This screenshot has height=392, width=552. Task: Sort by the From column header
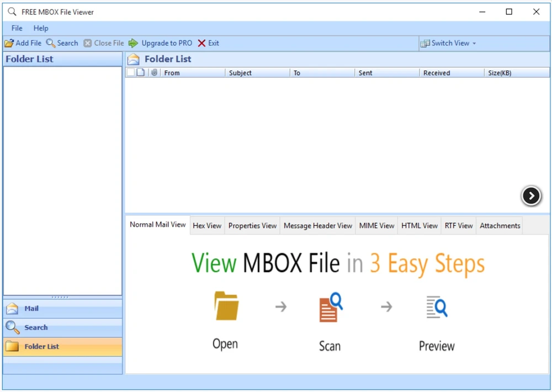point(193,73)
